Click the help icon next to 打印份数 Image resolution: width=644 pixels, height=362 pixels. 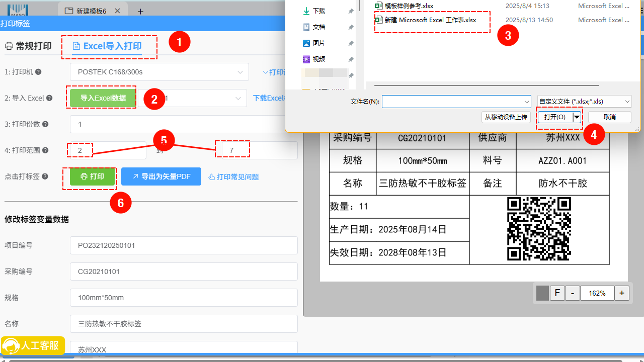(45, 124)
